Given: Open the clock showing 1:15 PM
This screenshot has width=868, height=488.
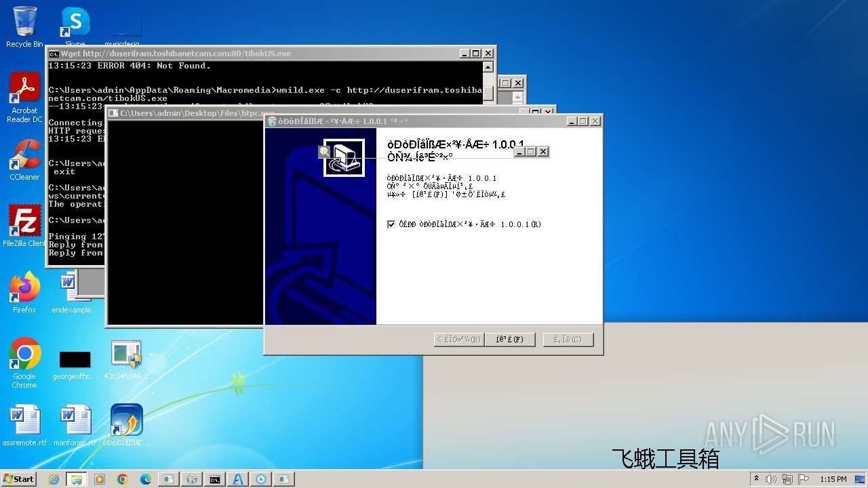Looking at the screenshot, I should coord(833,479).
